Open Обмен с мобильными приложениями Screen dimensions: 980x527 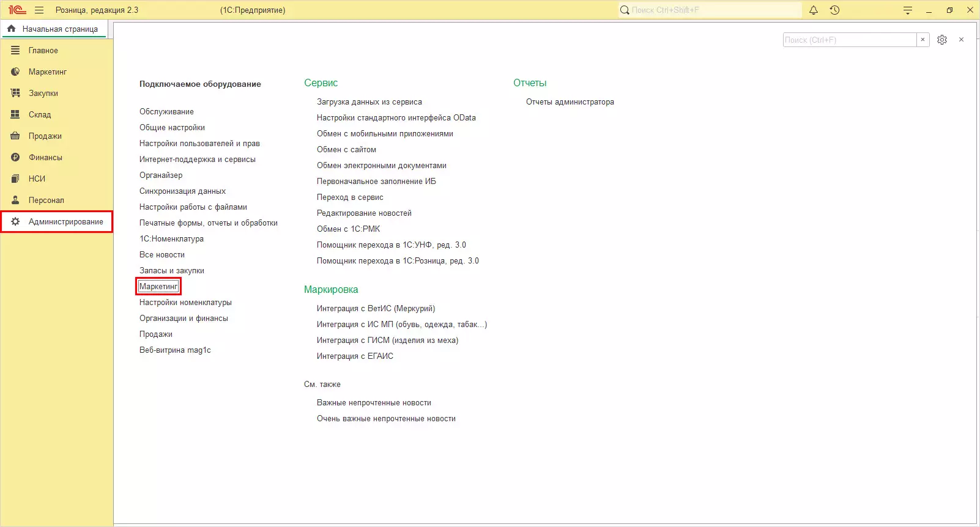[385, 134]
